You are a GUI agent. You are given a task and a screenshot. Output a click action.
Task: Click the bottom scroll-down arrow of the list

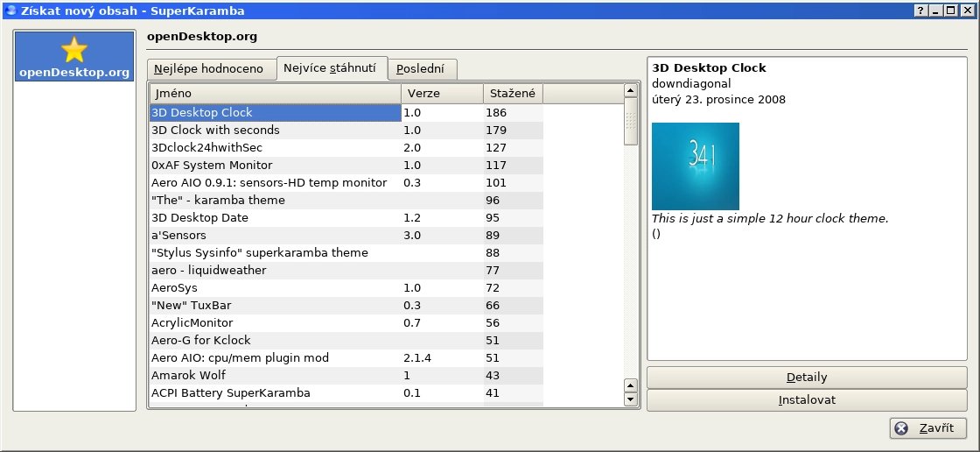click(631, 399)
